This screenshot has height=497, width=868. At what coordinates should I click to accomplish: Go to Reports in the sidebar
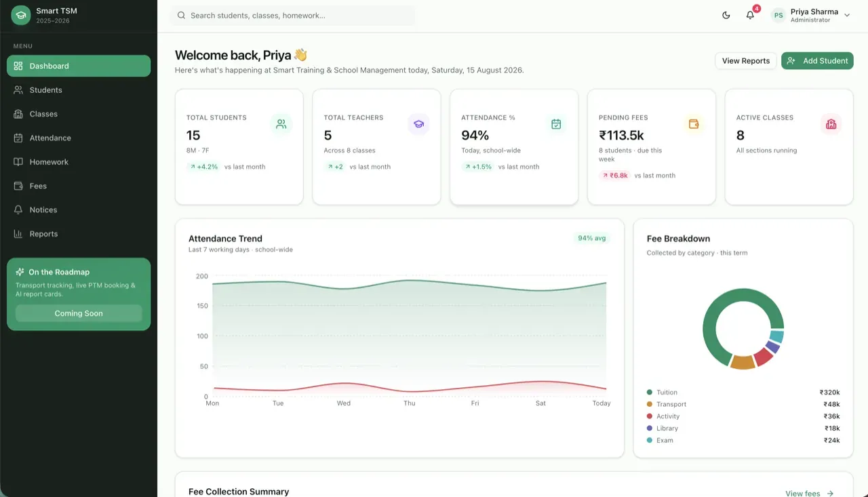pos(79,234)
